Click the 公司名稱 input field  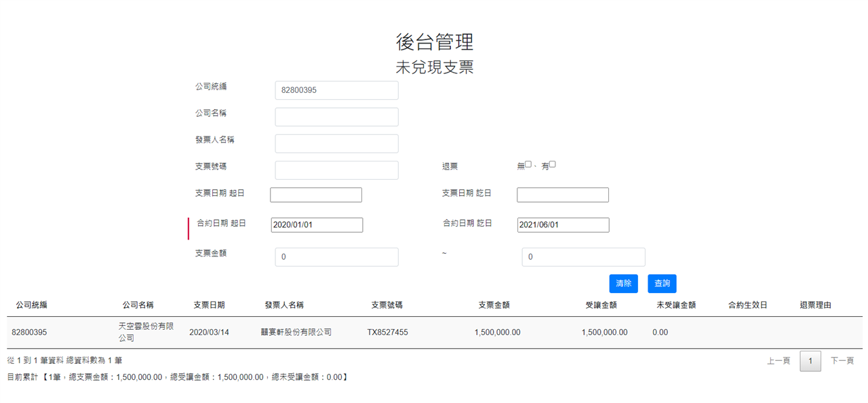(336, 117)
